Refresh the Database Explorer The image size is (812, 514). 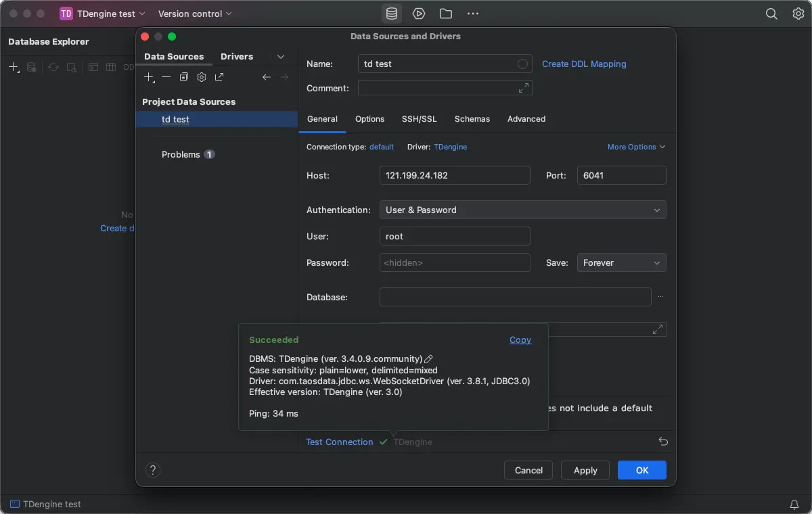tap(53, 67)
